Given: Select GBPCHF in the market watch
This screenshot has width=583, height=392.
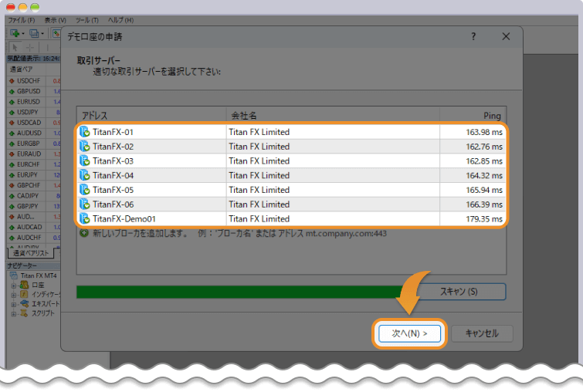Looking at the screenshot, I should tap(29, 185).
